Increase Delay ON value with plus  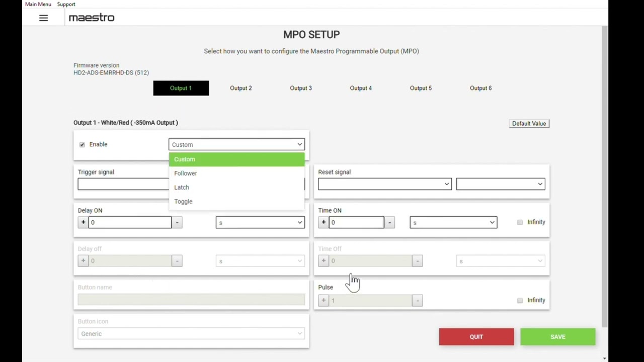(x=83, y=222)
